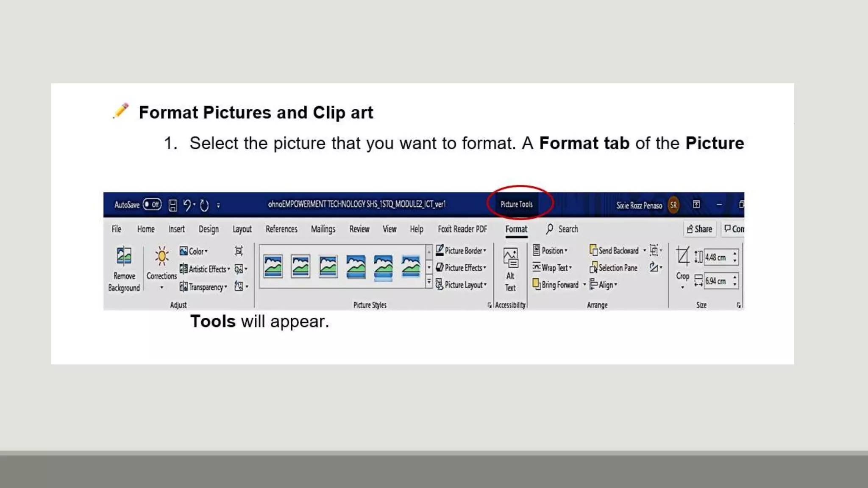Expand the Picture Border menu
Viewport: 868px width, 488px height.
(461, 251)
